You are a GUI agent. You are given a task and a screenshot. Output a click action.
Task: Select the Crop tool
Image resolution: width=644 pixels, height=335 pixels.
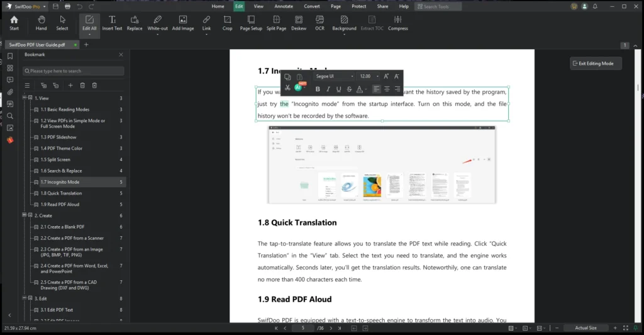[227, 23]
